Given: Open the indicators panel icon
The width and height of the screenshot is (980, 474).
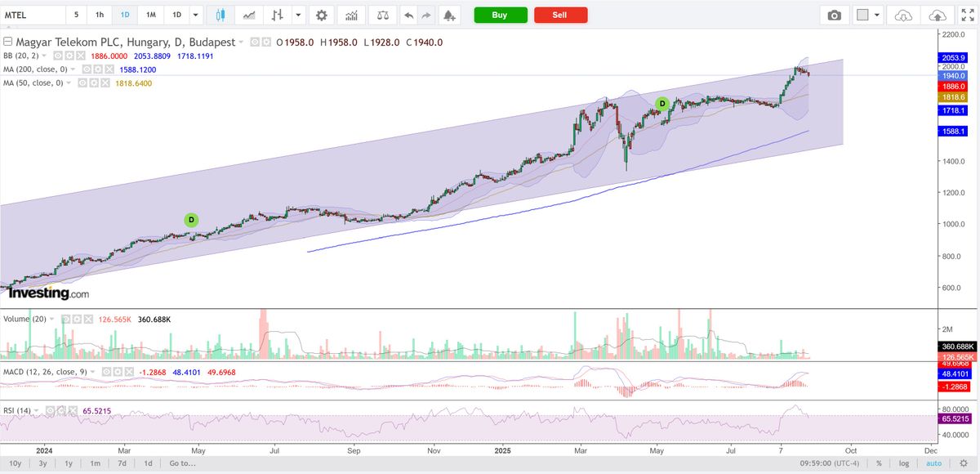Looking at the screenshot, I should [x=350, y=16].
